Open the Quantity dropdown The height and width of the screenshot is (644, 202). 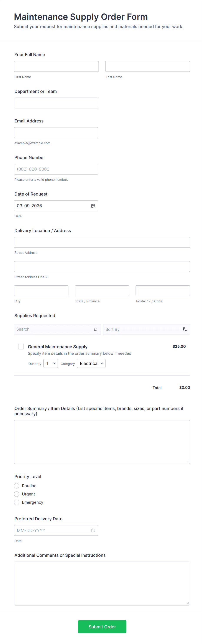coord(51,363)
